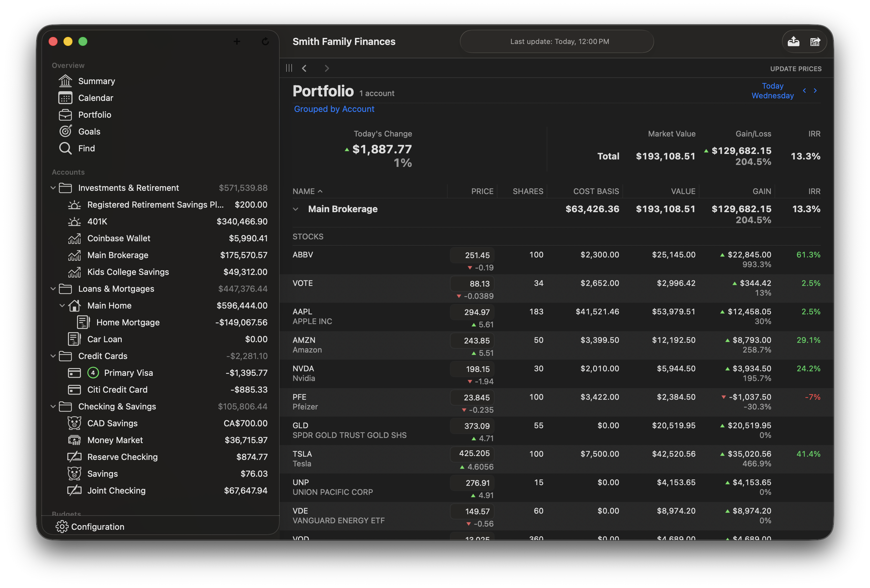Edit the TSLA price field 425.205
Image resolution: width=870 pixels, height=588 pixels.
coord(472,453)
